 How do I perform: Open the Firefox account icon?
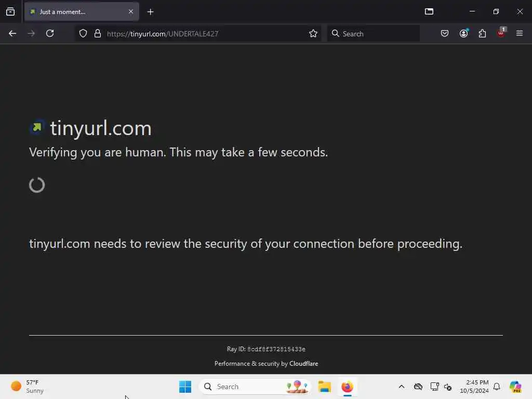click(x=464, y=34)
